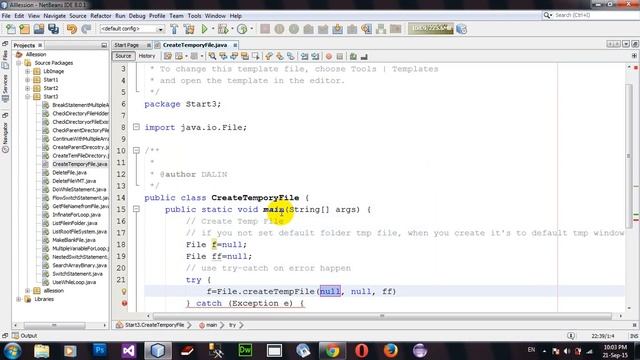Click the editor's horizontal scrollbar

(x=382, y=316)
